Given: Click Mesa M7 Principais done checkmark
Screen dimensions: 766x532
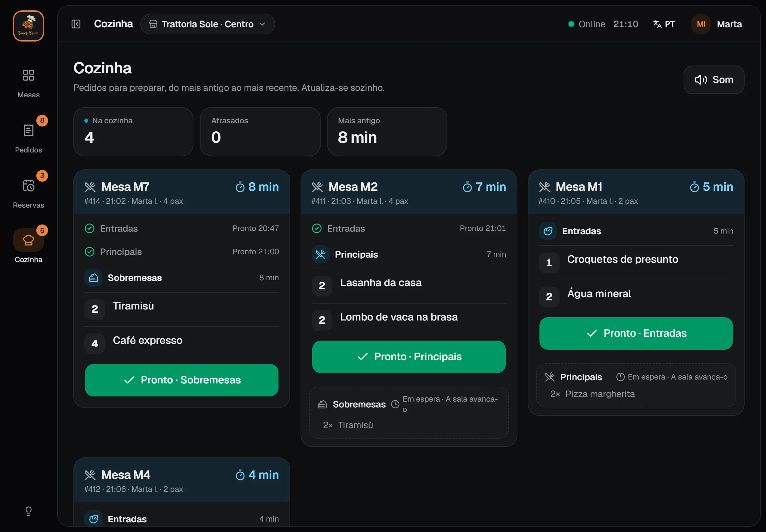Looking at the screenshot, I should 89,252.
